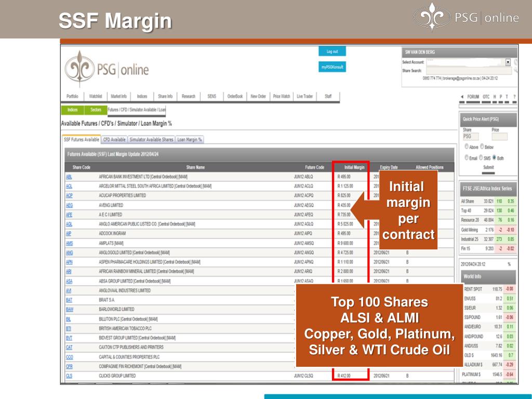Open the New Order menu
532x399 pixels.
[258, 96]
